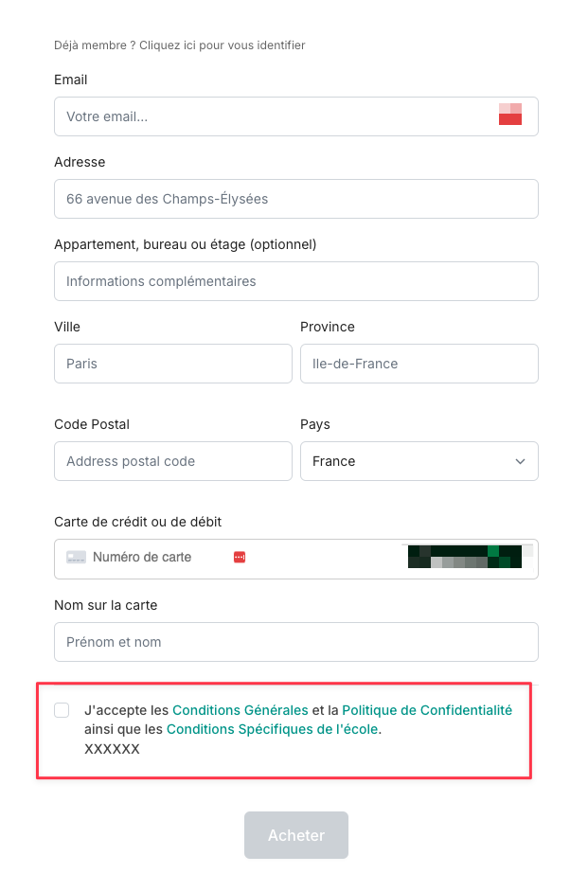Open the Politique de Confidentialité link
The height and width of the screenshot is (873, 588).
point(427,710)
